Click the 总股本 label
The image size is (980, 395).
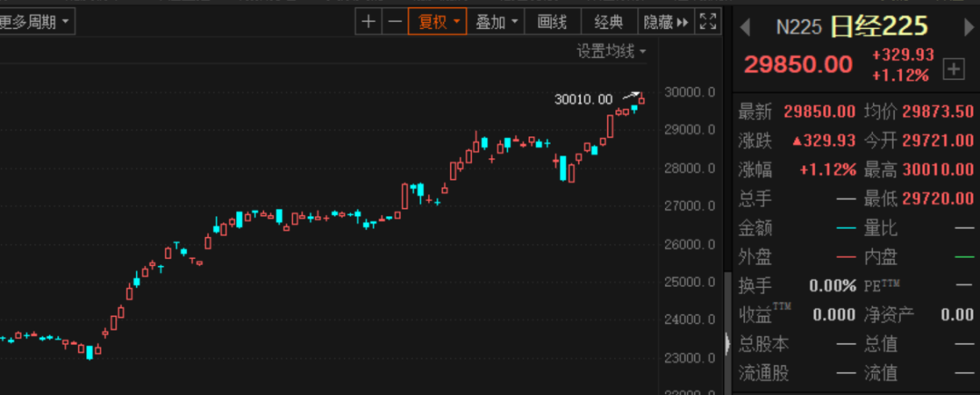764,344
